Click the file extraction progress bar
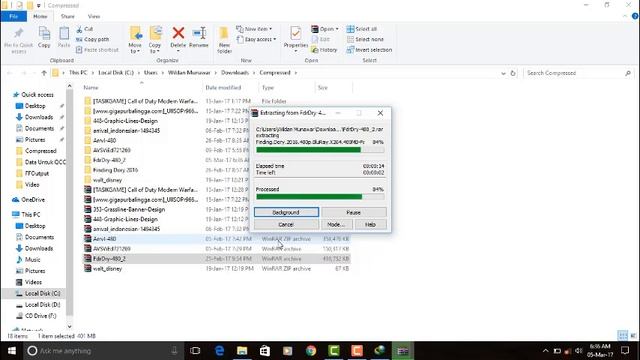The width and height of the screenshot is (640, 360). (320, 150)
